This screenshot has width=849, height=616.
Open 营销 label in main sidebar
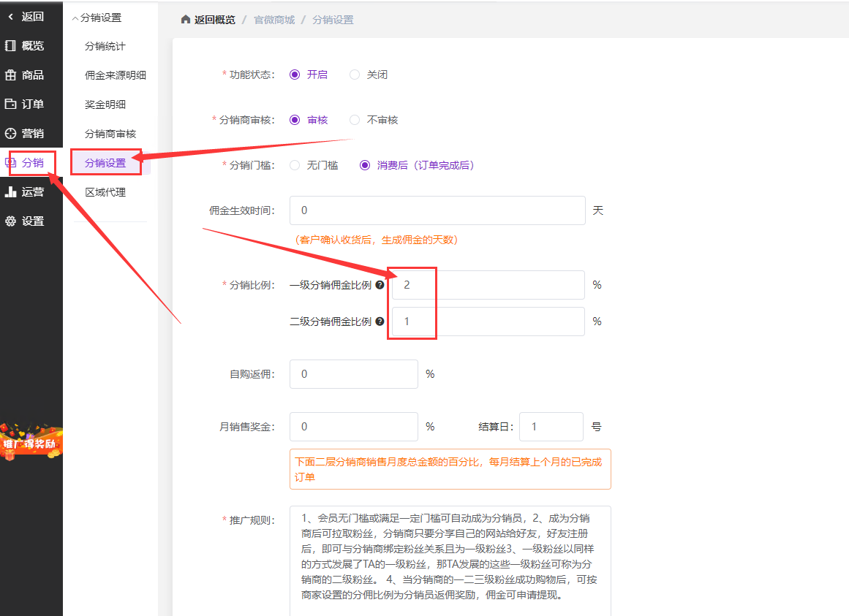[x=32, y=133]
